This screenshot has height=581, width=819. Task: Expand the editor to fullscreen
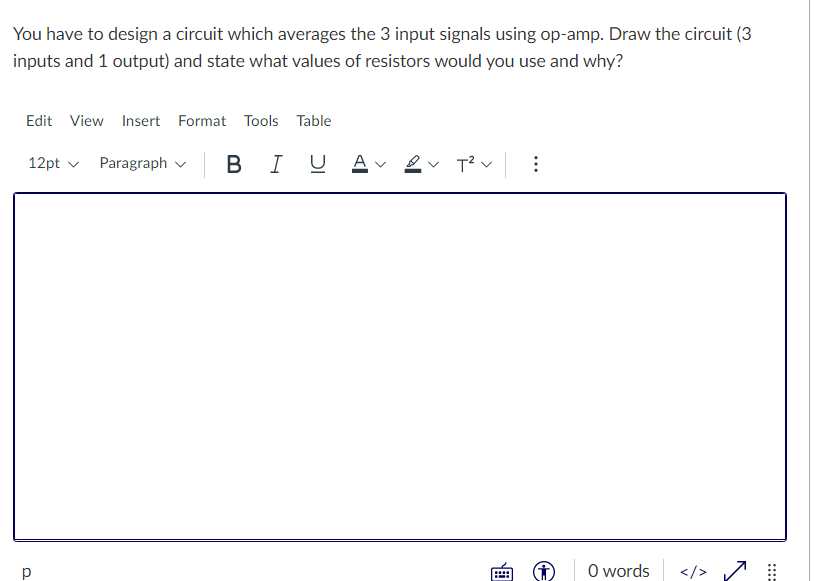click(x=735, y=571)
